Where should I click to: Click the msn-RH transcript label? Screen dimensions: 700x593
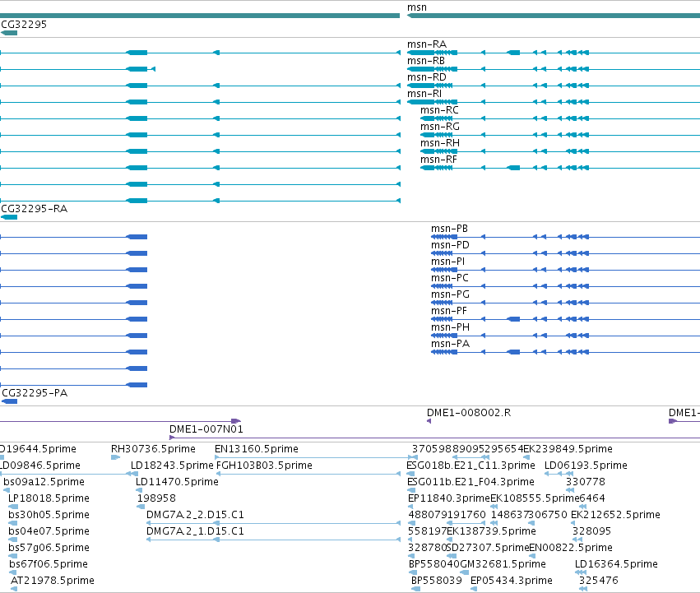(x=440, y=143)
